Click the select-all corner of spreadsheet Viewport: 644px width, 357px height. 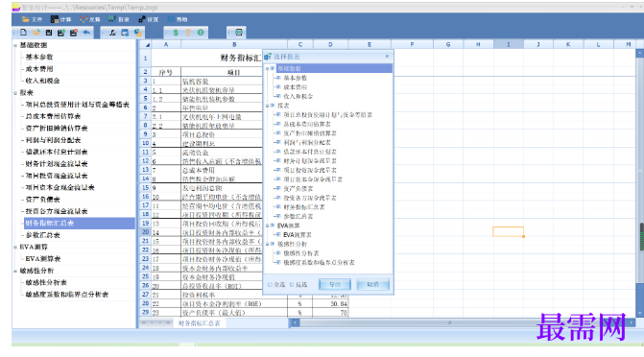click(x=145, y=44)
